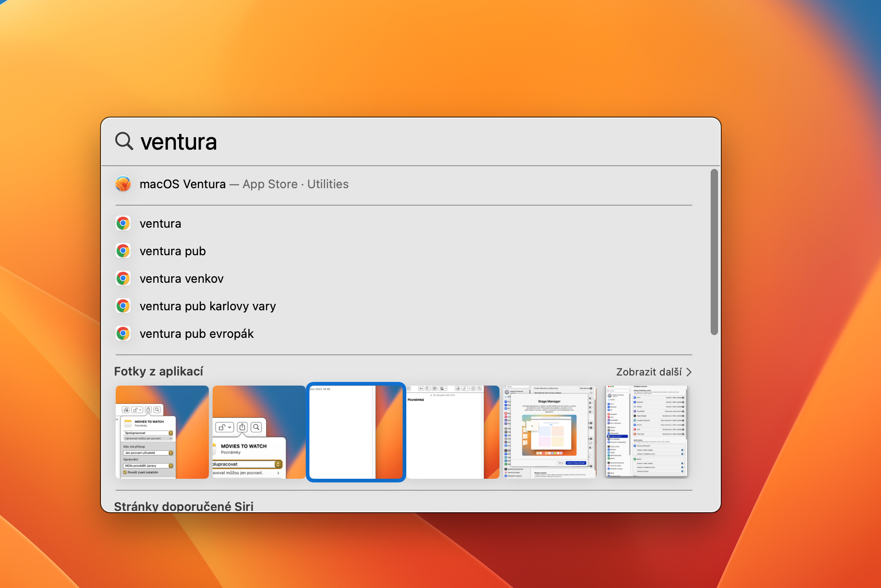Viewport: 881px width, 588px height.
Task: Select the "ventura pub" suggestion
Action: (x=404, y=251)
